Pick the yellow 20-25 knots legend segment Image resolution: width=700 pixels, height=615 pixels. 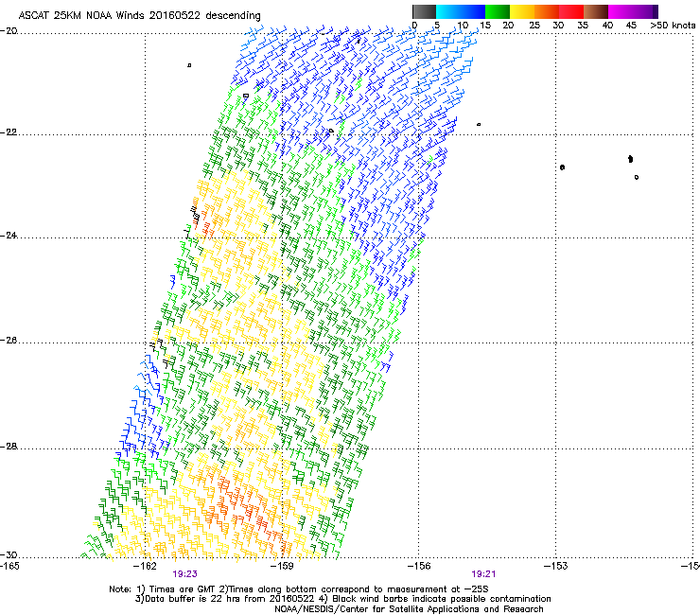pos(522,11)
